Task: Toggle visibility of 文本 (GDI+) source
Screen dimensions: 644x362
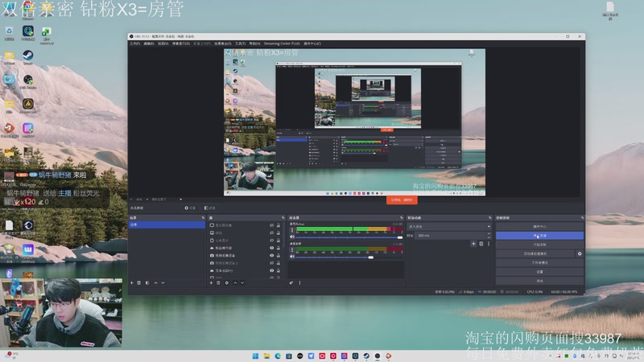Action: (271, 271)
